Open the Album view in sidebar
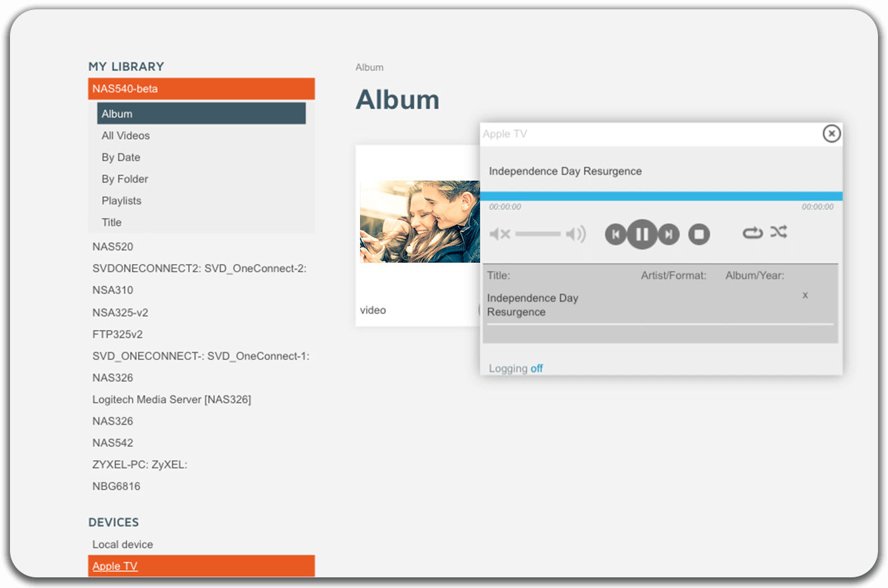The height and width of the screenshot is (588, 888). click(201, 113)
